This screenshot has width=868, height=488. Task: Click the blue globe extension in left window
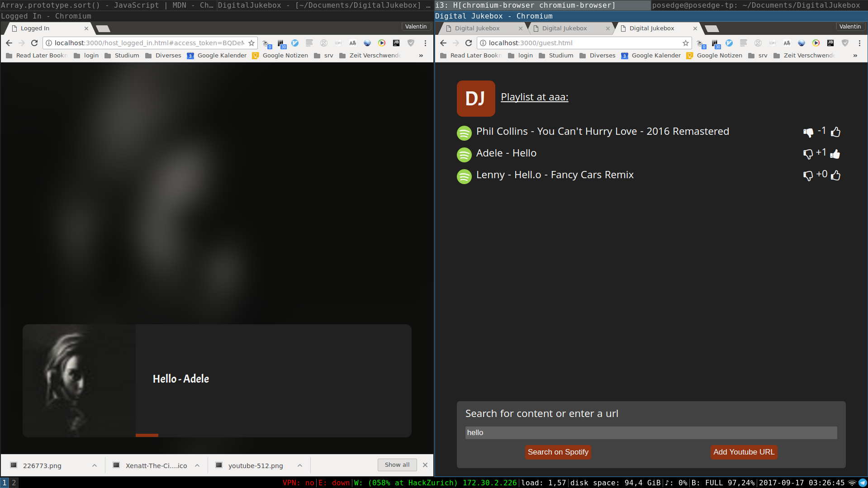pos(367,43)
